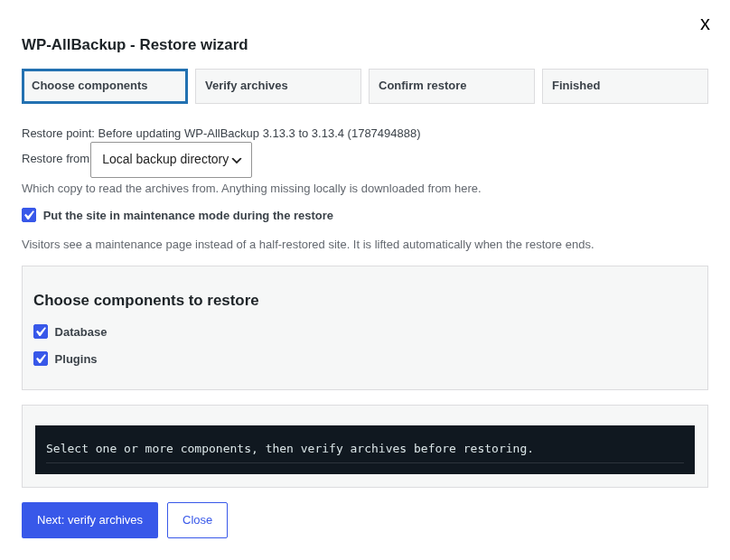Close the restore wizard with the X
This screenshot has width=730, height=560.
[705, 24]
